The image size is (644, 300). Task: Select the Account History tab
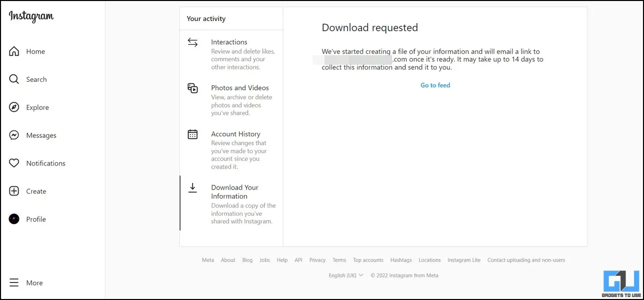point(231,150)
